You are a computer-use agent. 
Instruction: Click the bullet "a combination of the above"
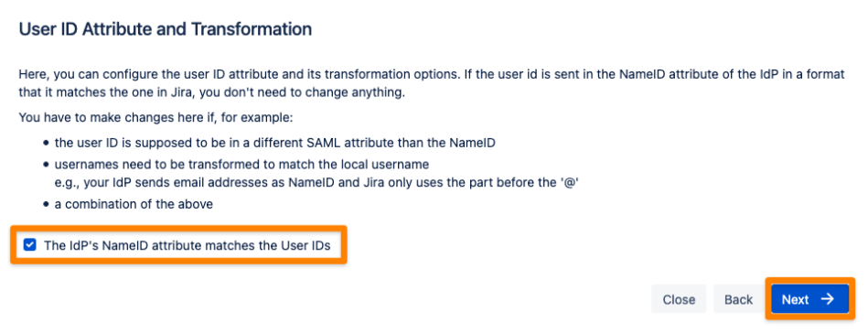134,204
